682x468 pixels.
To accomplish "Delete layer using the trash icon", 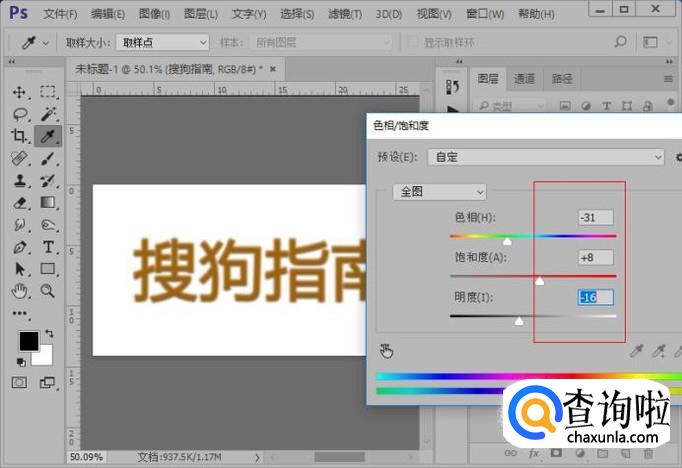I will (x=648, y=453).
